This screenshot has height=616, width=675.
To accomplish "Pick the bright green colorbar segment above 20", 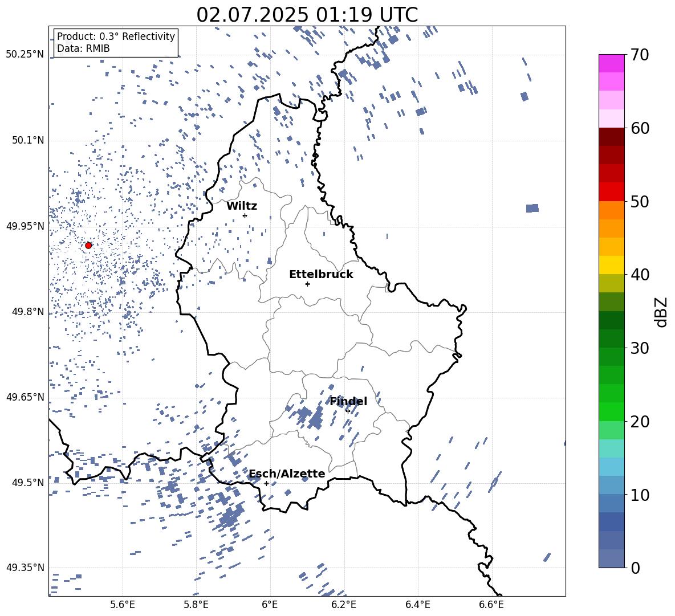I will [x=612, y=411].
